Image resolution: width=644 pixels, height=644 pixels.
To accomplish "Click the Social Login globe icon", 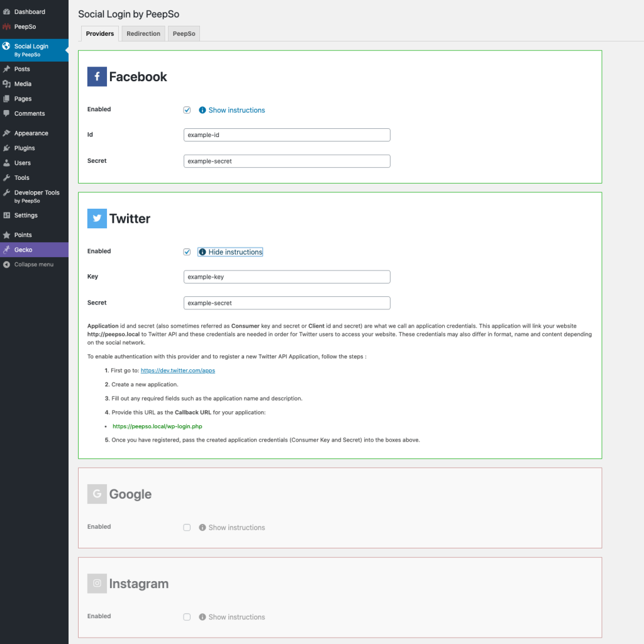I will tap(6, 46).
